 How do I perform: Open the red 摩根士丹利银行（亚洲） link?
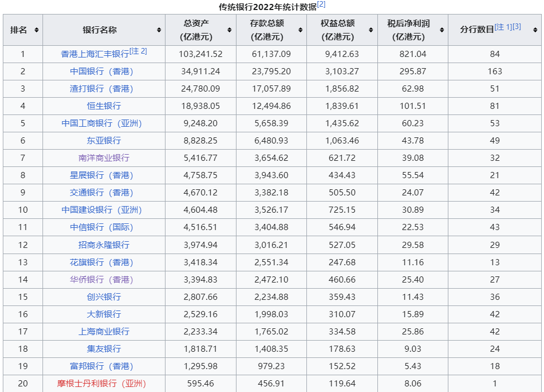point(102,384)
